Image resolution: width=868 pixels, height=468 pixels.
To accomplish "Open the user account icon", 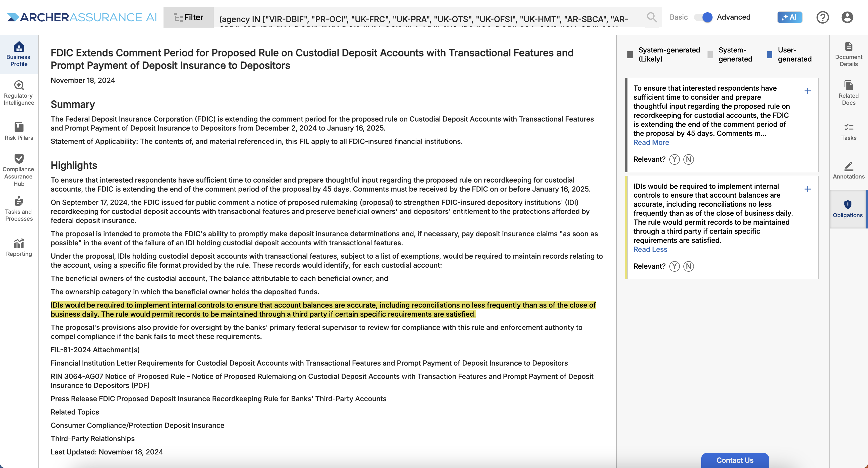I will 847,17.
